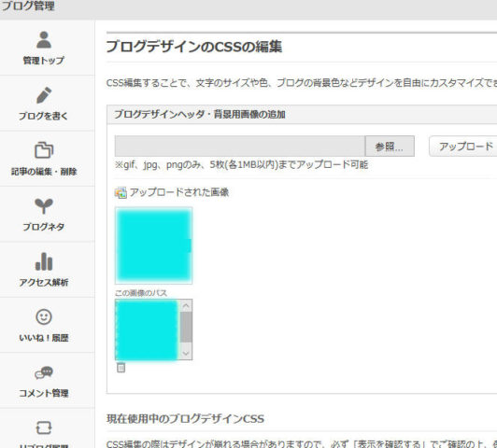
Task: Click the gif, jpg, png upload limit note
Action: pos(242,165)
